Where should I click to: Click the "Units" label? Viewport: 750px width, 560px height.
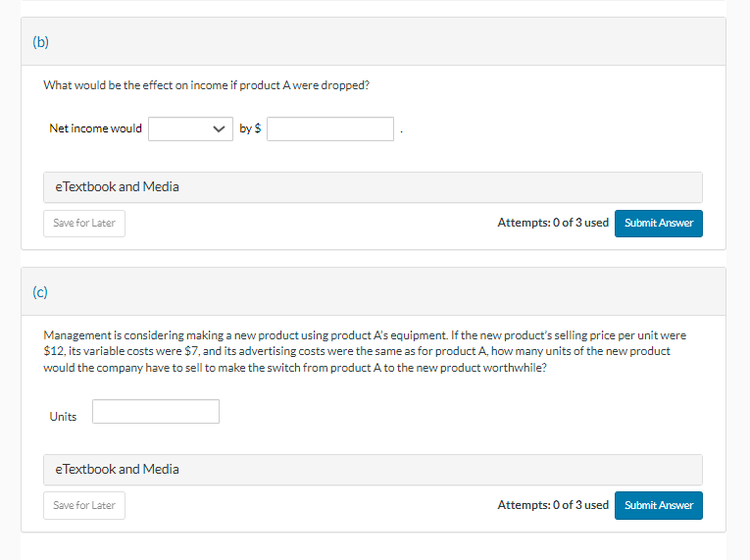point(63,417)
